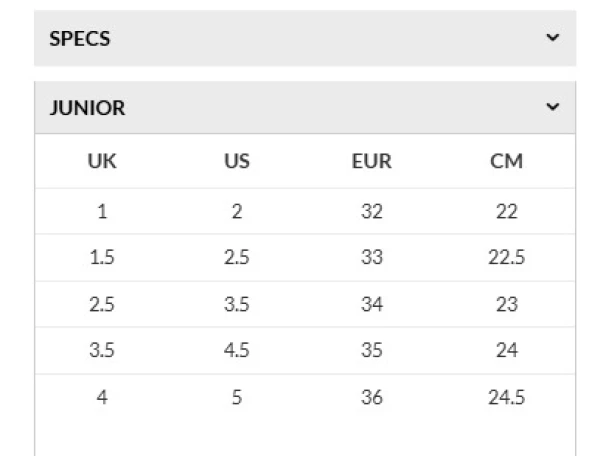600x456 pixels.
Task: Pick US size 5 in last row
Action: click(237, 397)
